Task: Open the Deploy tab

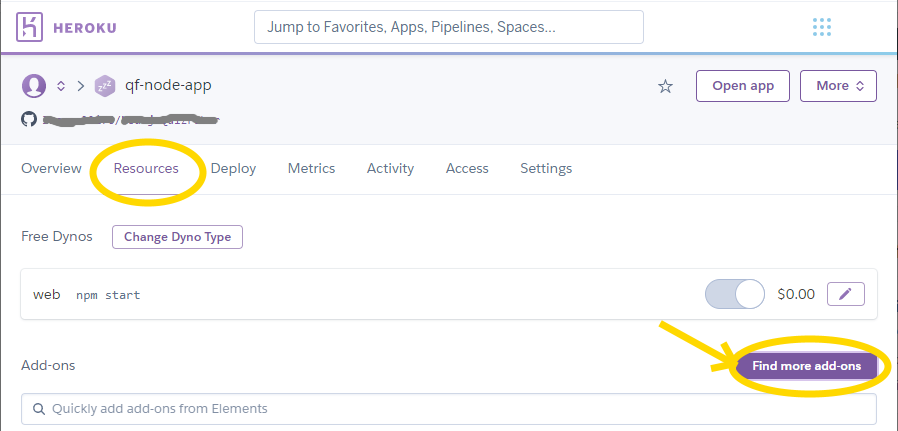Action: [233, 168]
